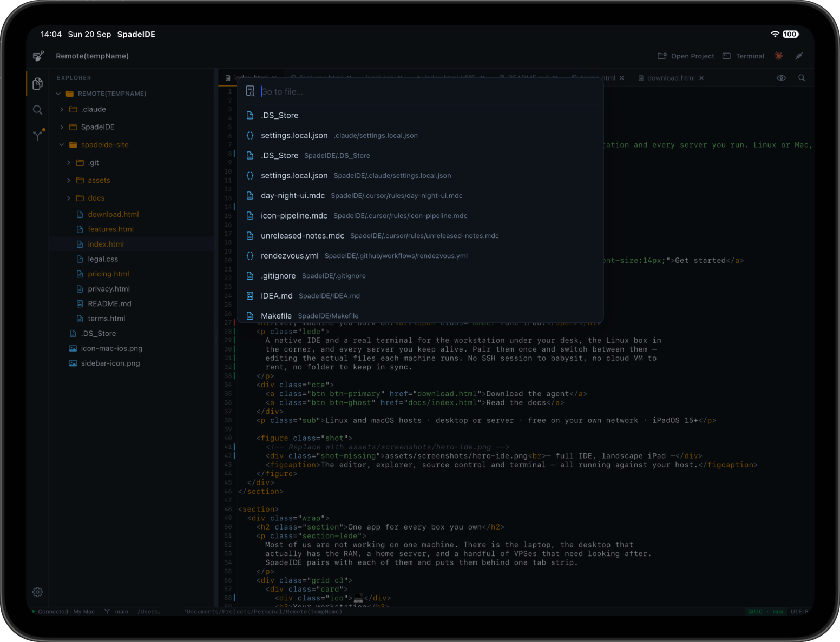Screen dimensions: 840x642
Task: Expand the docs folder
Action: coord(69,198)
